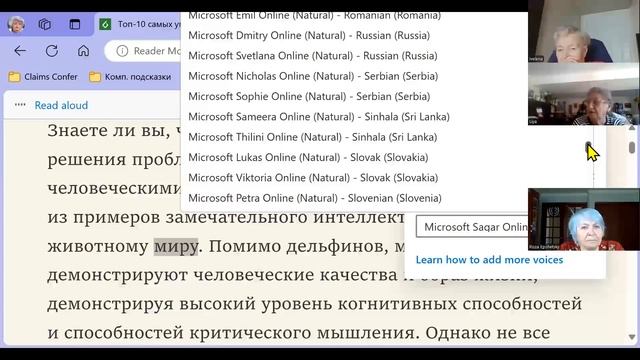Image resolution: width=640 pixels, height=360 pixels.
Task: Click the blue-haired participant video thumbnail
Action: (x=584, y=219)
